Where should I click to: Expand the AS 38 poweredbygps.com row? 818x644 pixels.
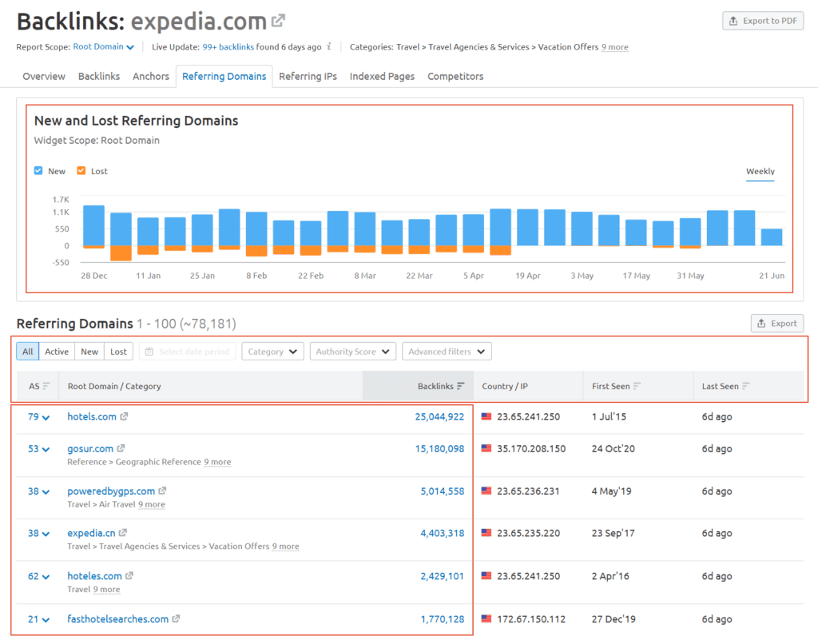coord(38,491)
